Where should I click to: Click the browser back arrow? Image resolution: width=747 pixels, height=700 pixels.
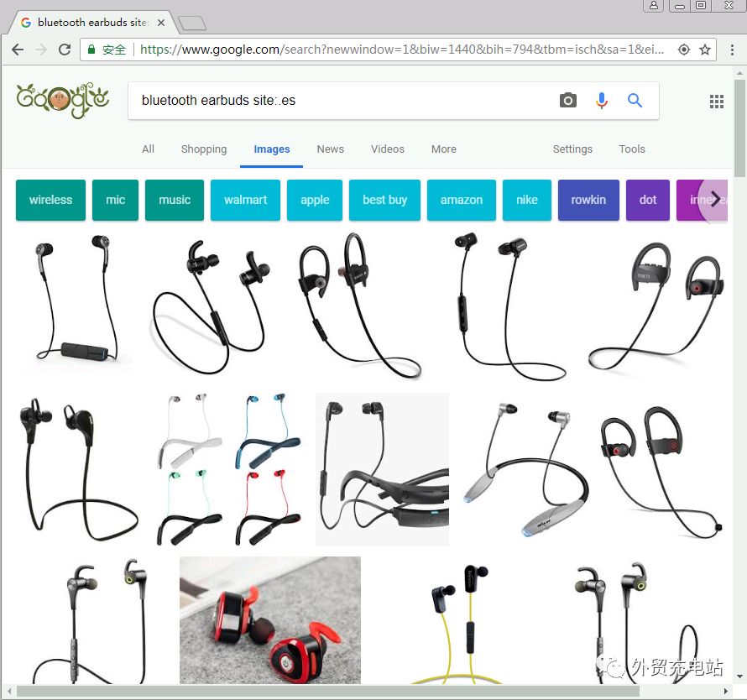coord(18,49)
